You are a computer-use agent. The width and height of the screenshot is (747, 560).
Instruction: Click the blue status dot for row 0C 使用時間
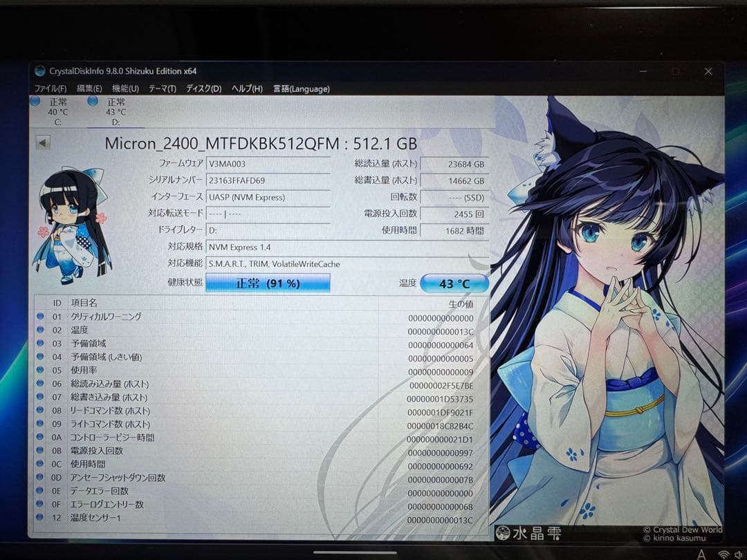tap(41, 463)
